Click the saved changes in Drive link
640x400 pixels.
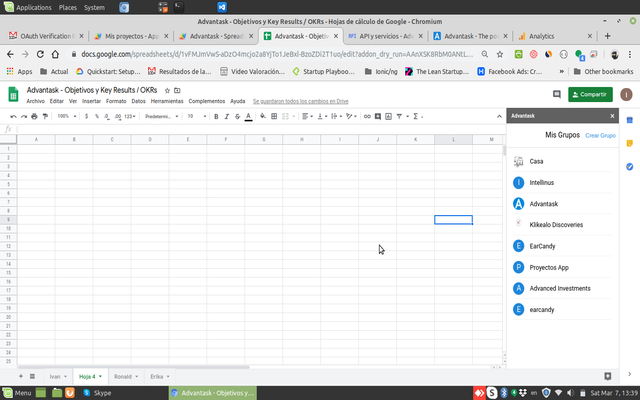click(300, 101)
